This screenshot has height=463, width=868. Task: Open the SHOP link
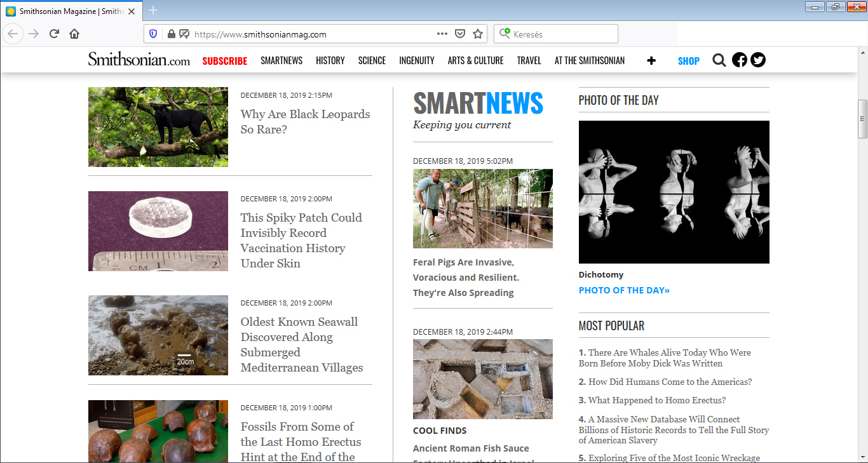coord(689,61)
